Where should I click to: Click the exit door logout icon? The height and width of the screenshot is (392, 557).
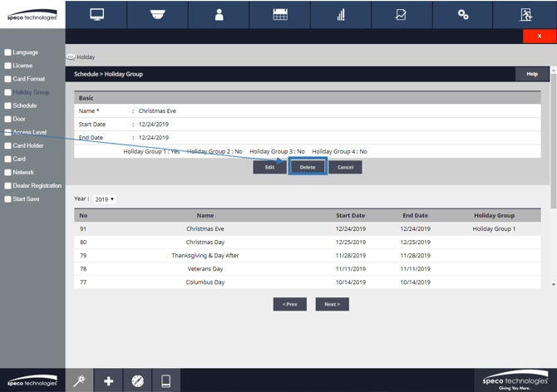[526, 15]
